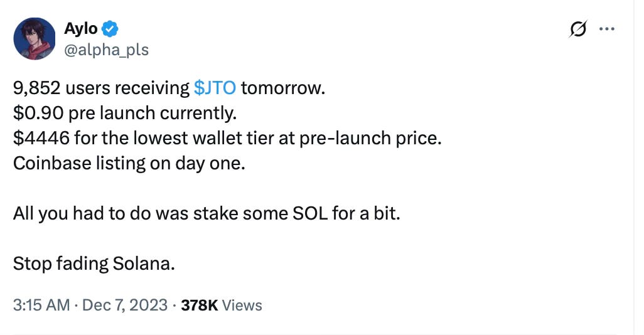The width and height of the screenshot is (644, 335).
Task: Click the Views label
Action: tap(242, 305)
